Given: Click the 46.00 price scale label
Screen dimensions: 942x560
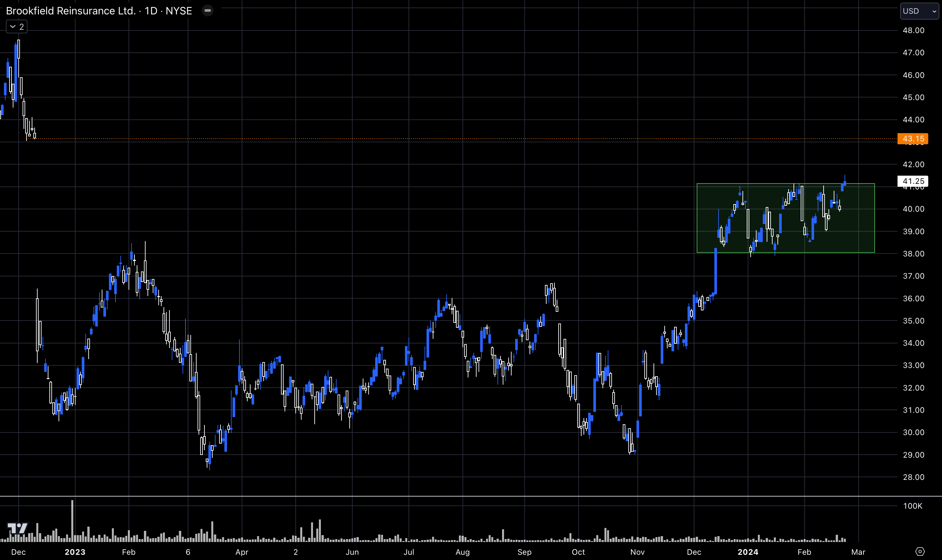Looking at the screenshot, I should point(913,75).
